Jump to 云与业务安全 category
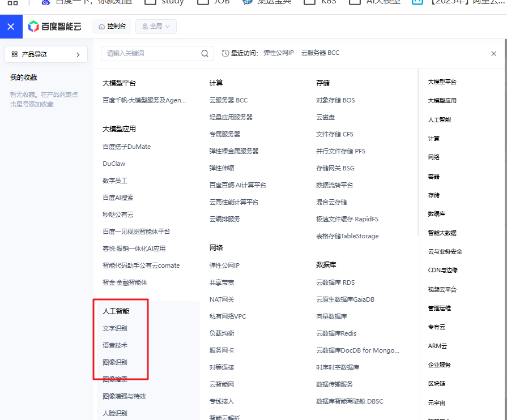 point(445,252)
